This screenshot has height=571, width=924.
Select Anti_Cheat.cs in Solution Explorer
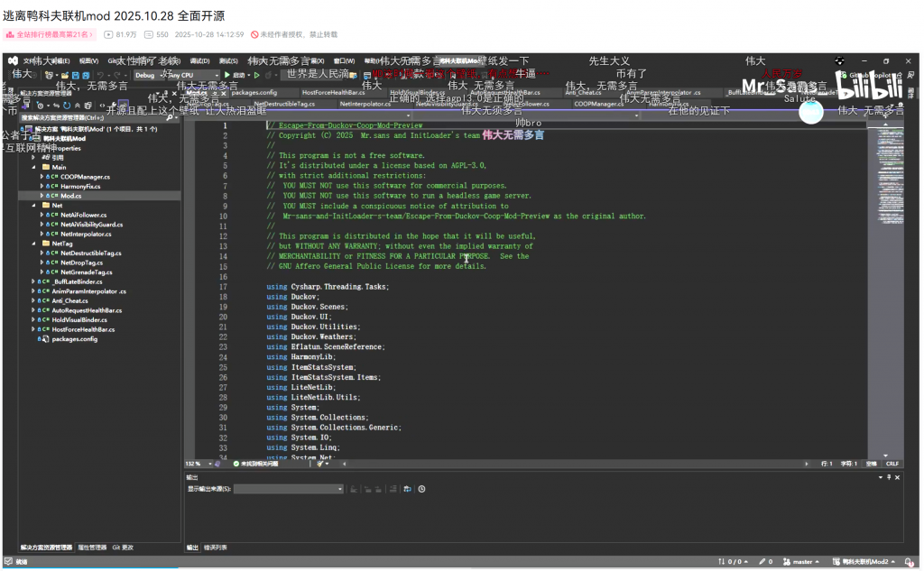69,300
